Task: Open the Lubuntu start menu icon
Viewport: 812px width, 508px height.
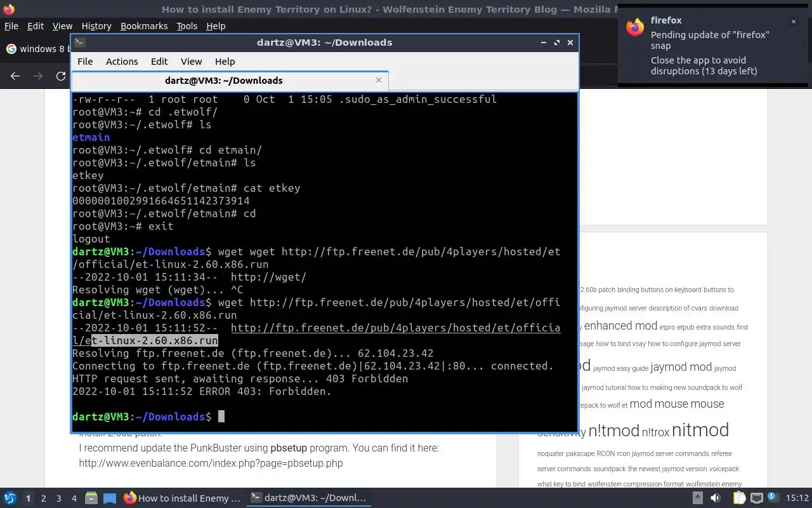Action: [x=10, y=498]
